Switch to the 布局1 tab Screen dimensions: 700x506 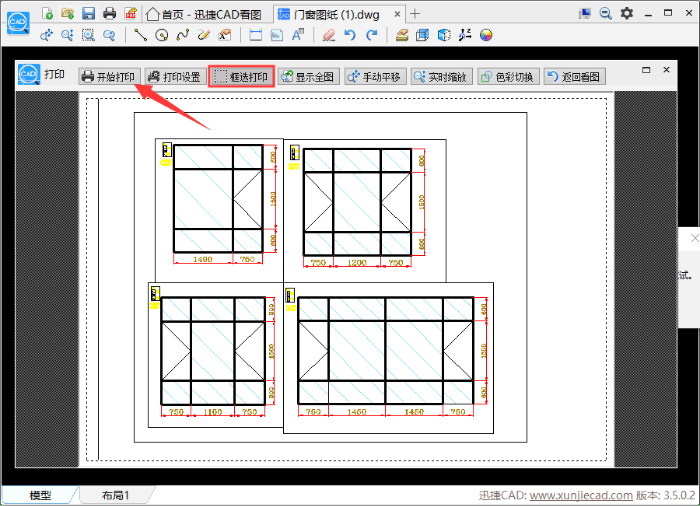tap(115, 495)
